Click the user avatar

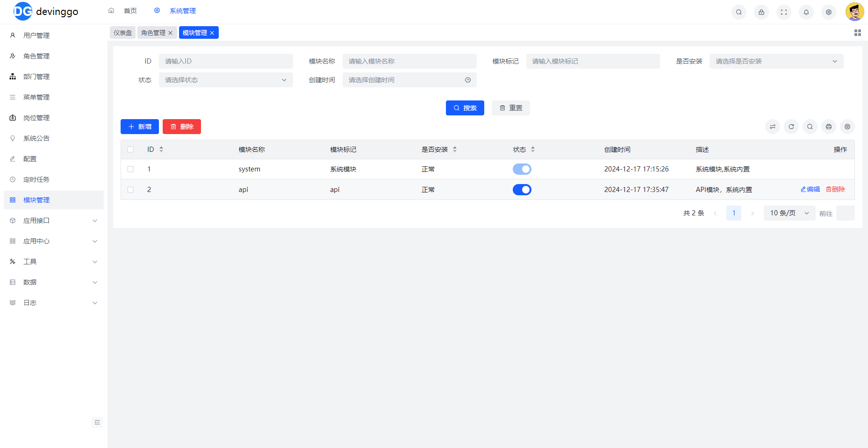click(854, 12)
